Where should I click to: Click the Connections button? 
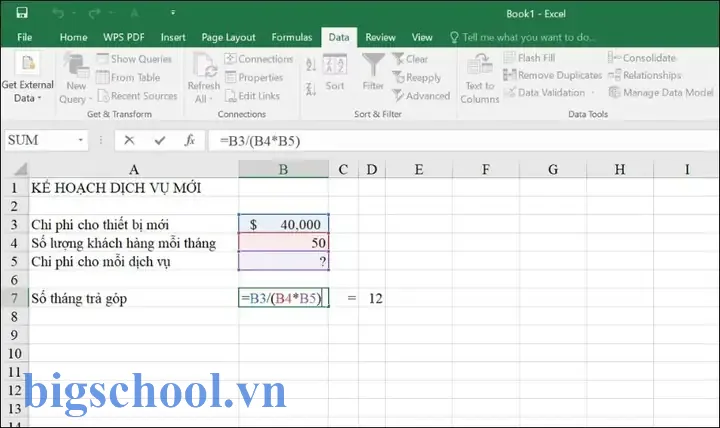(259, 59)
